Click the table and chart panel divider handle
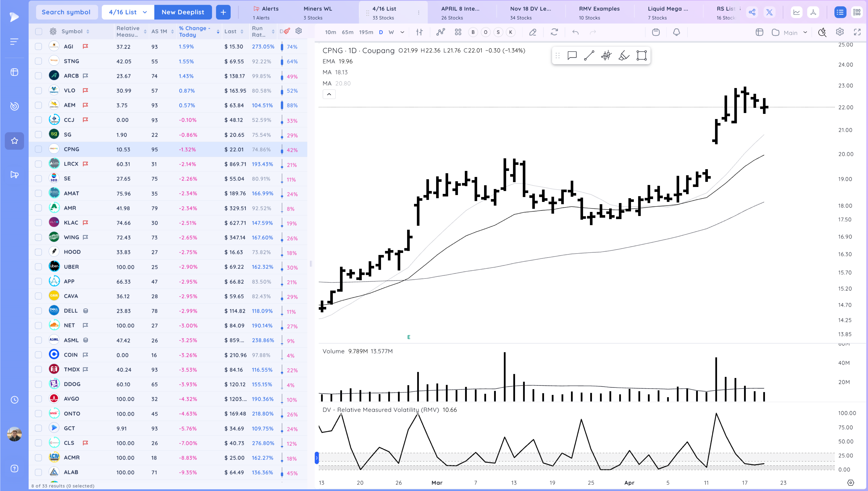The width and height of the screenshot is (868, 491). 311,263
